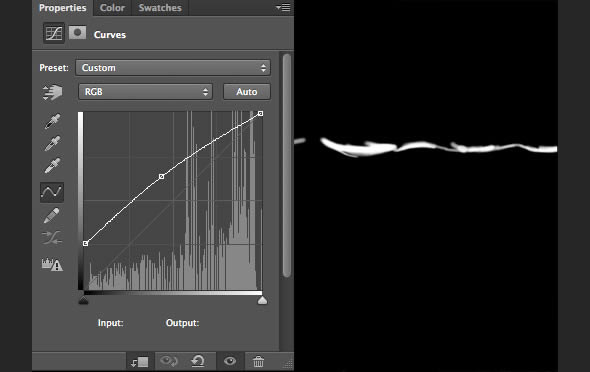The height and width of the screenshot is (372, 590).
Task: Toggle layer visibility eye icon
Action: pyautogui.click(x=230, y=361)
